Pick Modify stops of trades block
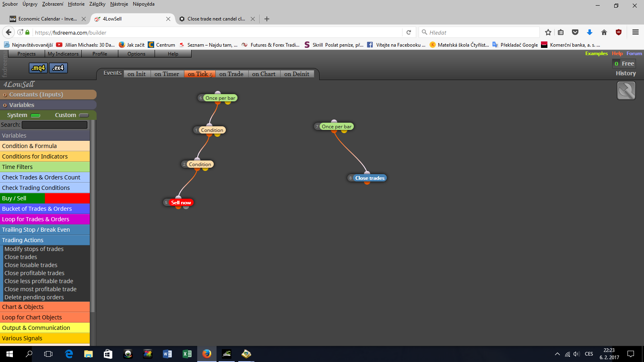The image size is (644, 362). (34, 249)
